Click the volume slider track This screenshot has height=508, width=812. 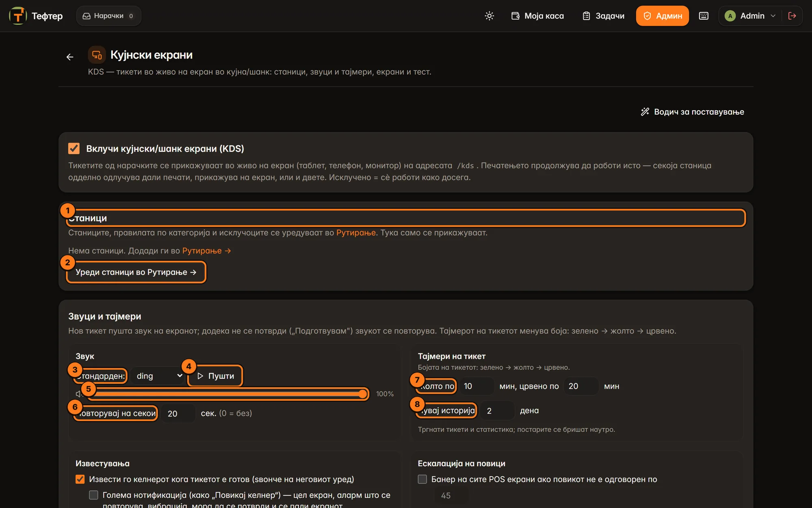(x=227, y=394)
